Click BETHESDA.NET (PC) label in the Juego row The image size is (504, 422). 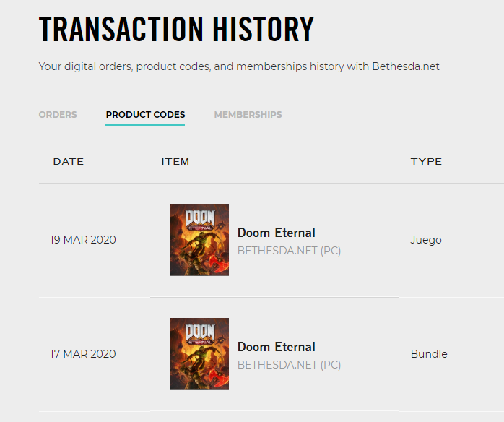(289, 251)
